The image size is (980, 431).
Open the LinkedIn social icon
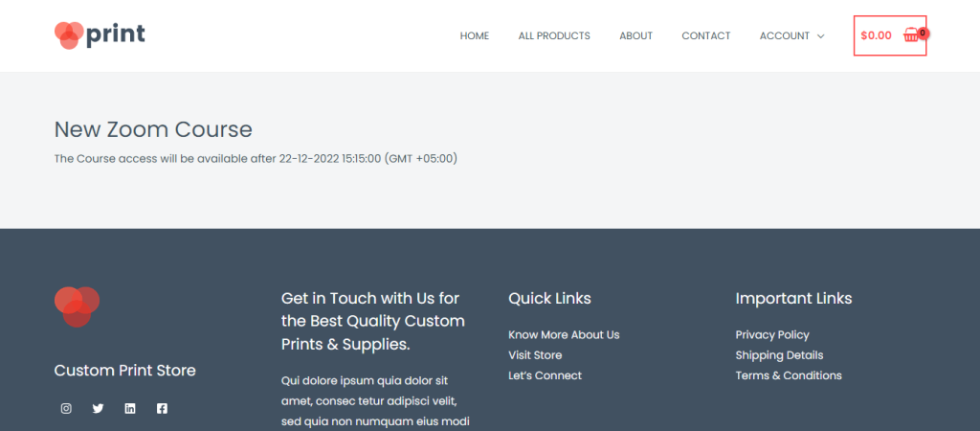click(x=130, y=408)
